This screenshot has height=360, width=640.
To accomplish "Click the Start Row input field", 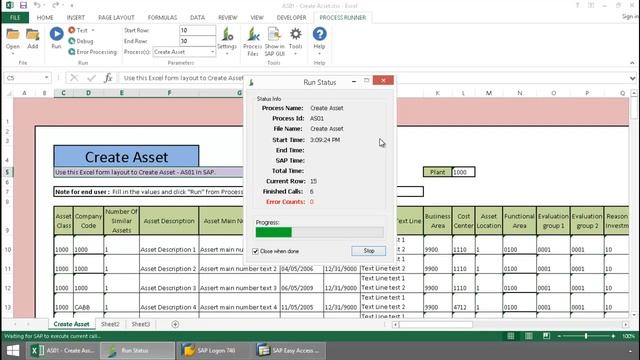I will 198,30.
